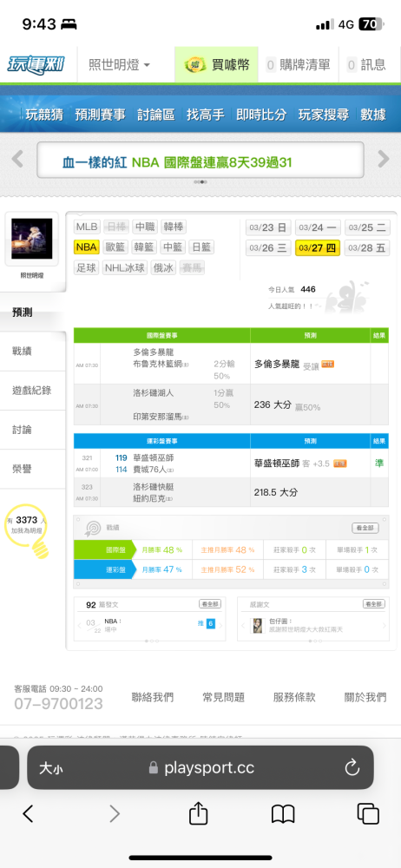This screenshot has width=401, height=868.
Task: Select the 中職 league filter
Action: coord(145,227)
